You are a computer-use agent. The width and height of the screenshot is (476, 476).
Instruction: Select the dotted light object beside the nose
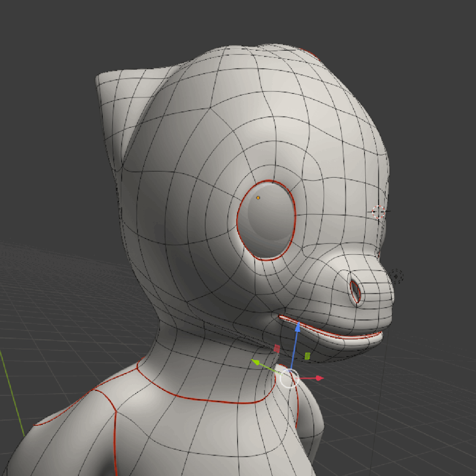pos(397,277)
